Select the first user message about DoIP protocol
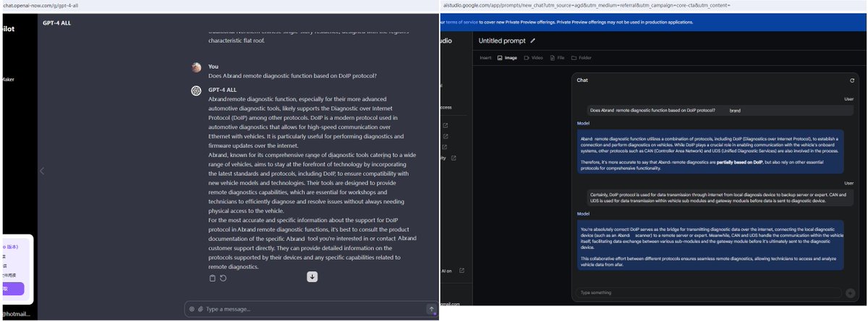 (720, 110)
